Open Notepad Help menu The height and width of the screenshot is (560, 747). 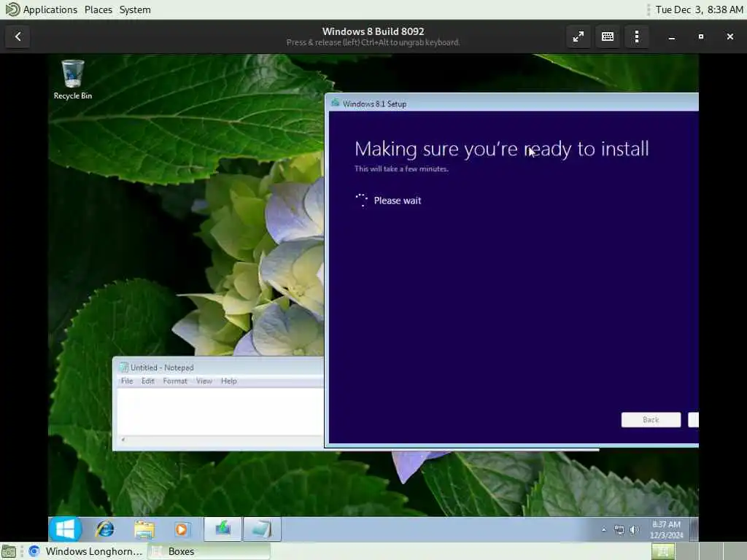(x=228, y=381)
